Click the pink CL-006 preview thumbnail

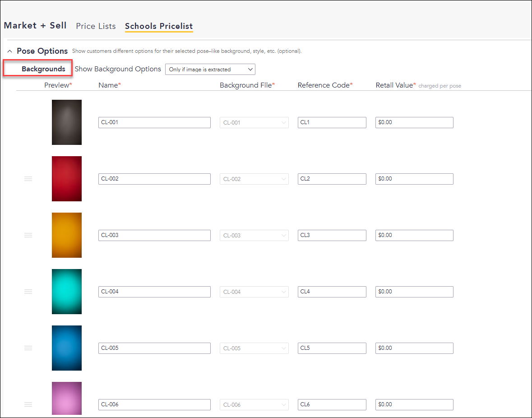point(67,398)
